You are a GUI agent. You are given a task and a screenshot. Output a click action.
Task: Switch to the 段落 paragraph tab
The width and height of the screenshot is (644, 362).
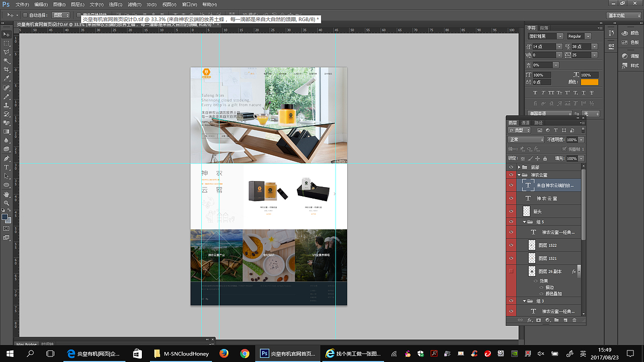click(544, 28)
